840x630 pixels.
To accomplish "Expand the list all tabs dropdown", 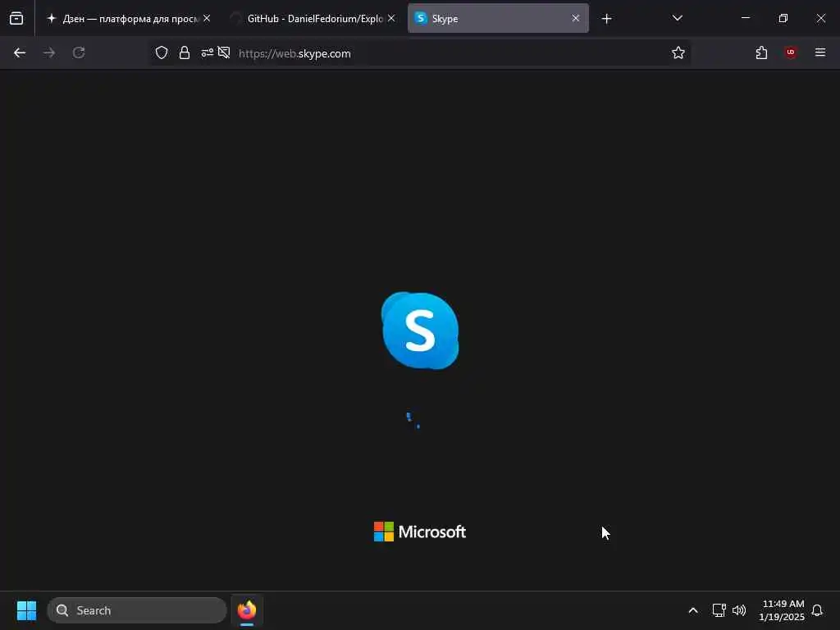I will [x=677, y=18].
